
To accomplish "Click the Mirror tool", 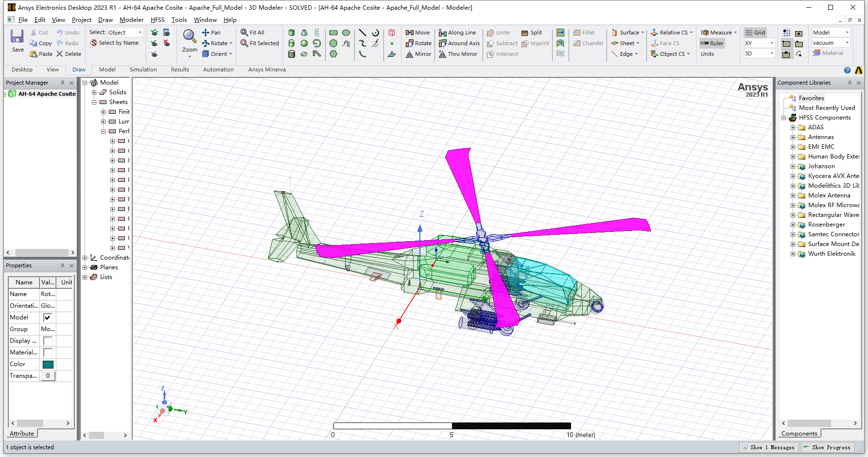I will pyautogui.click(x=418, y=54).
